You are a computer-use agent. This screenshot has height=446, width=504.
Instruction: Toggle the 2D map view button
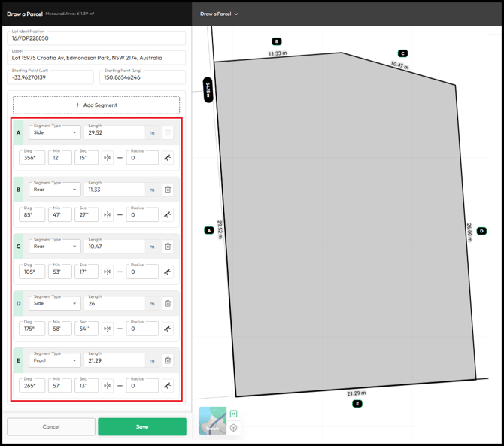[x=233, y=414]
